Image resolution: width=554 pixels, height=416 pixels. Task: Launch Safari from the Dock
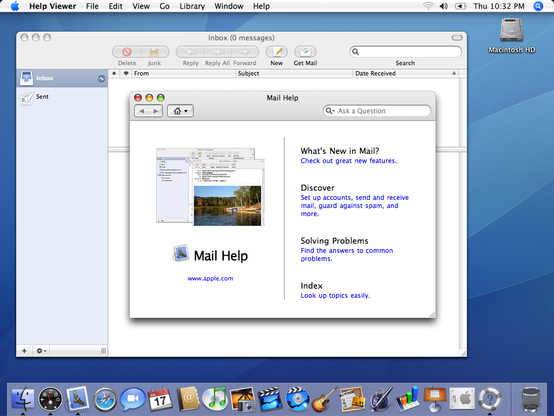[105, 399]
